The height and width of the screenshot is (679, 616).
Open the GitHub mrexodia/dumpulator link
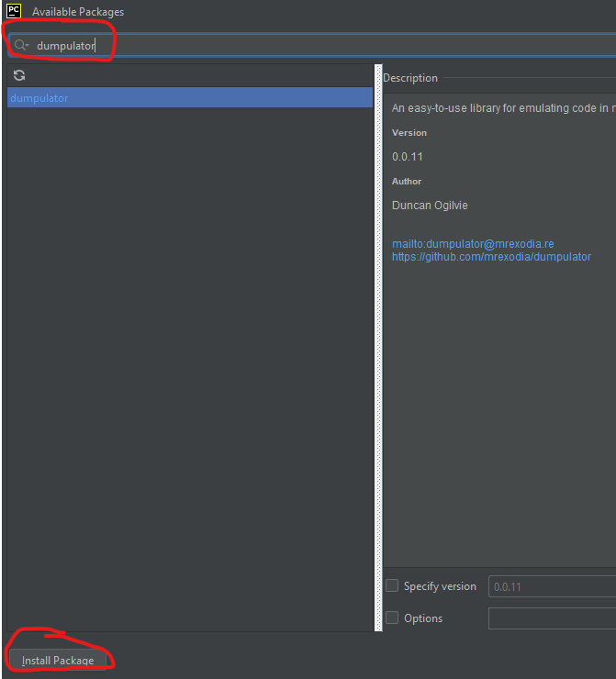(491, 257)
